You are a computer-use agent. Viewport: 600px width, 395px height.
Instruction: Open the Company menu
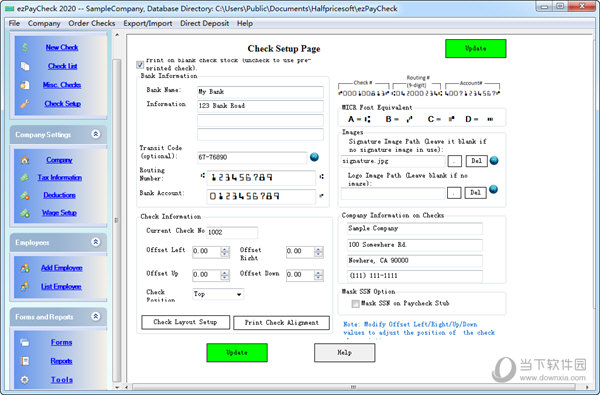pos(44,23)
